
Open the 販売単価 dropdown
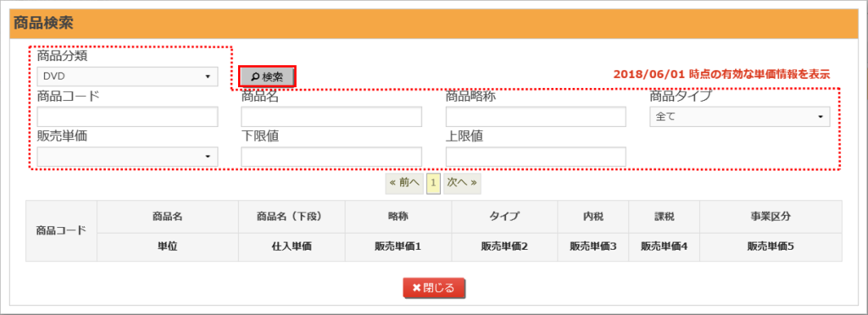[x=127, y=157]
